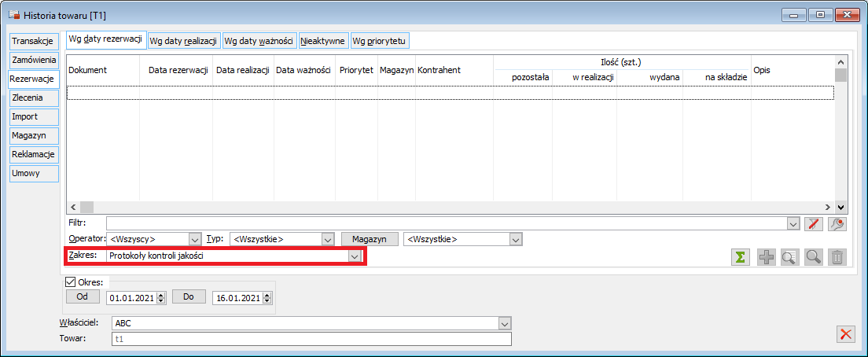Click the magnifier search icon
Screen dimensions: 868x357
[813, 257]
